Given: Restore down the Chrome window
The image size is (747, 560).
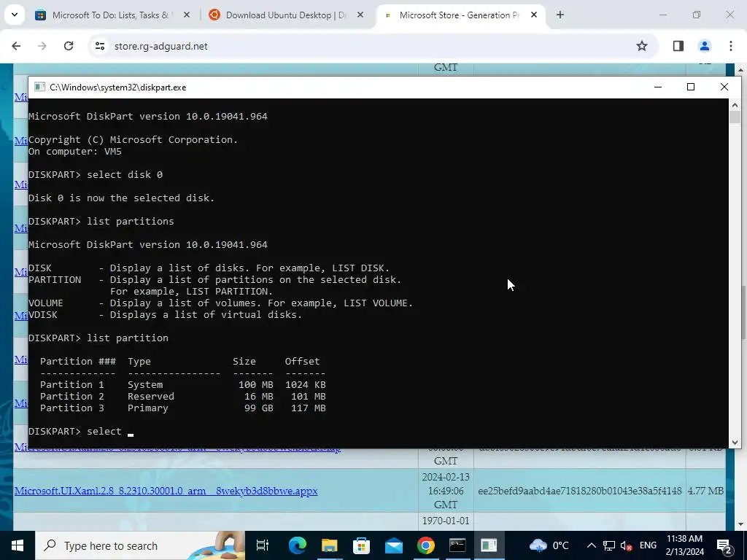Looking at the screenshot, I should click(697, 15).
